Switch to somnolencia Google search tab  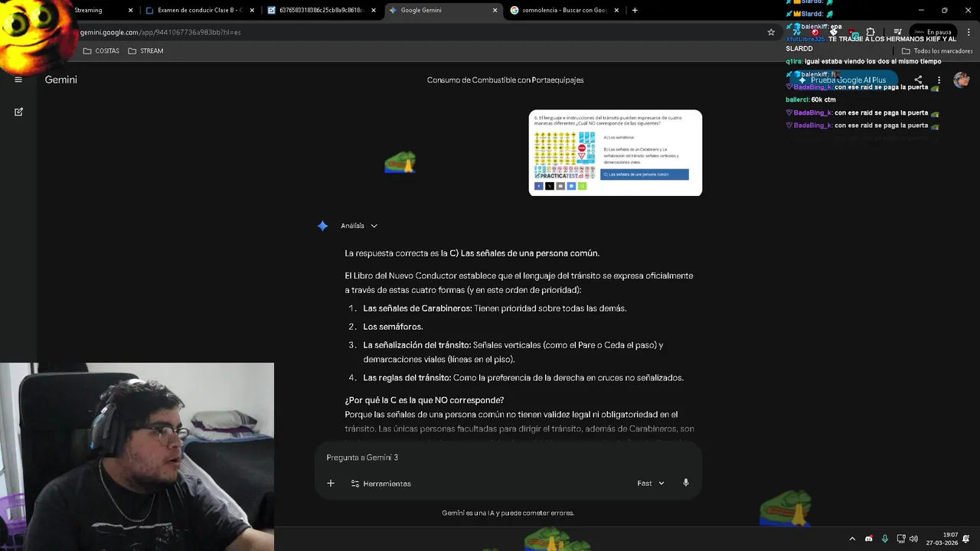pyautogui.click(x=563, y=11)
